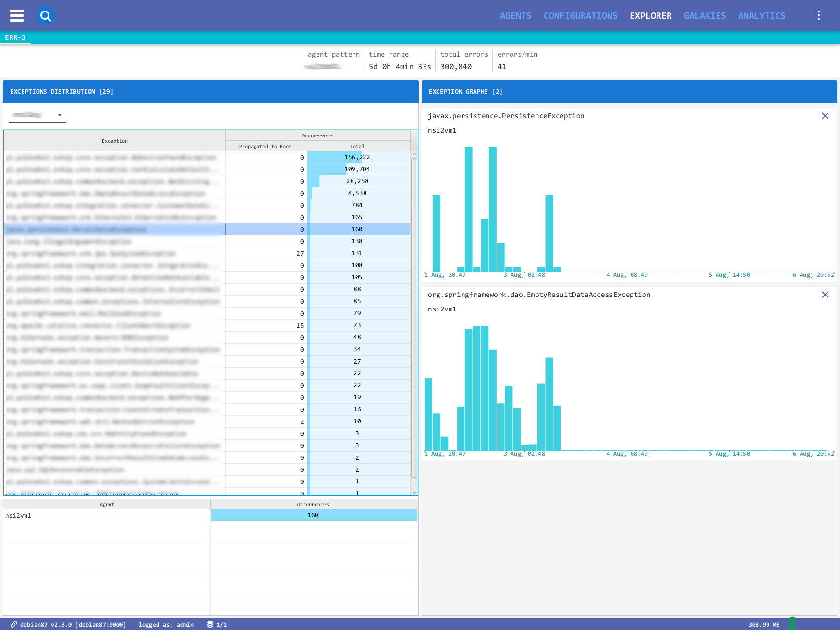
Task: Click the scrollbar down arrow in exceptions table
Action: 414,492
